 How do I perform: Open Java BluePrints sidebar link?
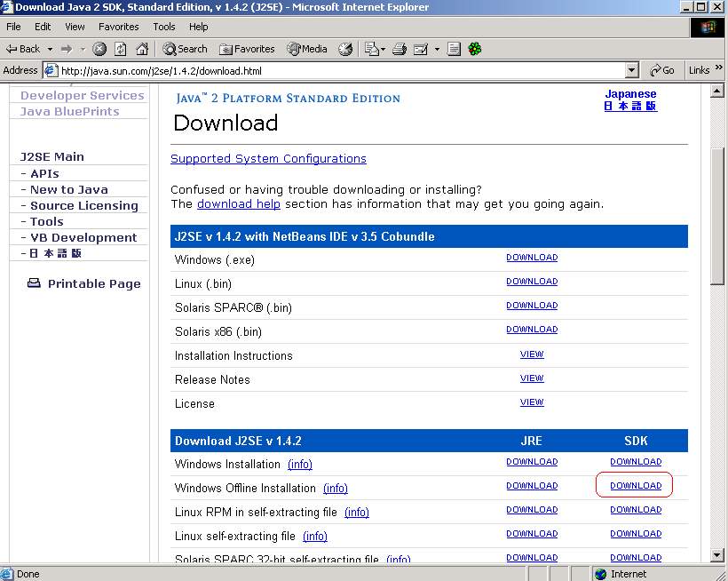69,111
